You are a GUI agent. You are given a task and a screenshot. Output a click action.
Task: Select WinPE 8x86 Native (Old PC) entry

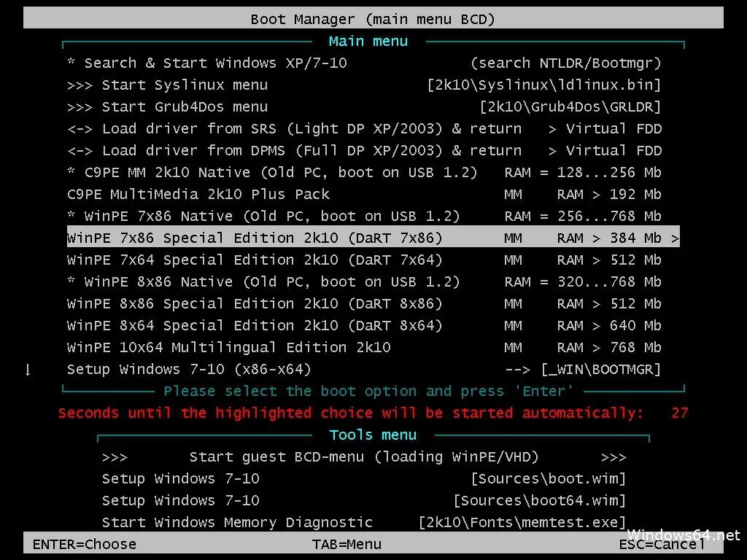[x=365, y=282]
